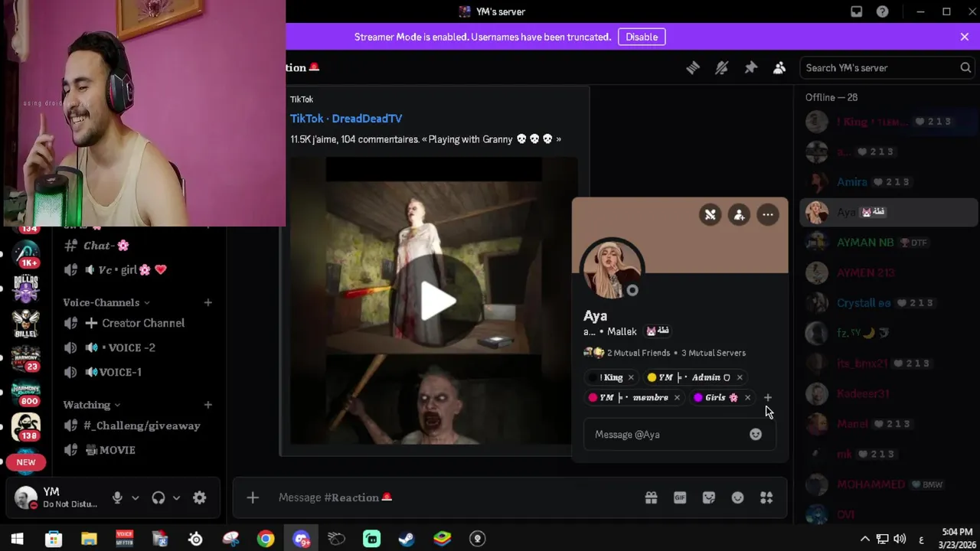The width and height of the screenshot is (980, 551).
Task: Dismiss the Streamer Mode banner
Action: (x=965, y=37)
